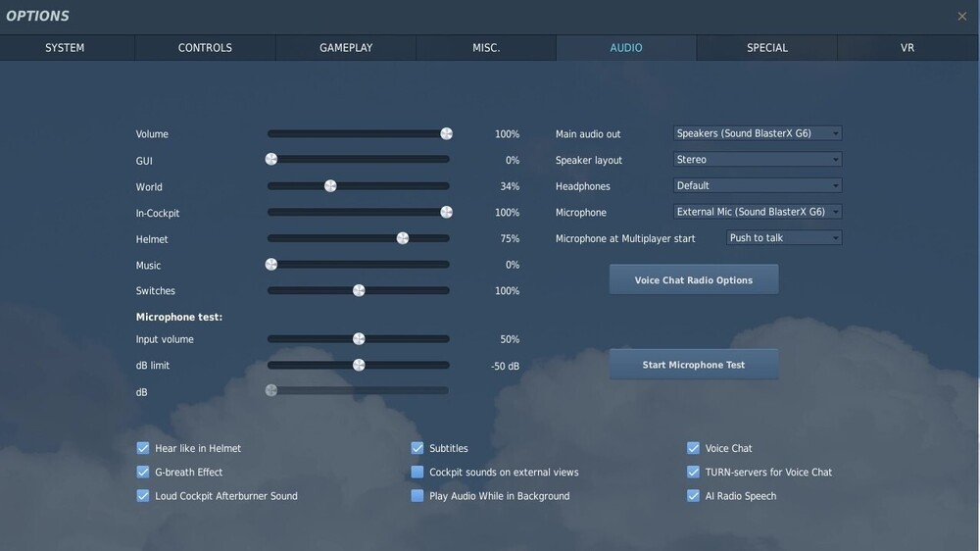Click the Switches slider handle
Image resolution: width=980 pixels, height=551 pixels.
359,291
